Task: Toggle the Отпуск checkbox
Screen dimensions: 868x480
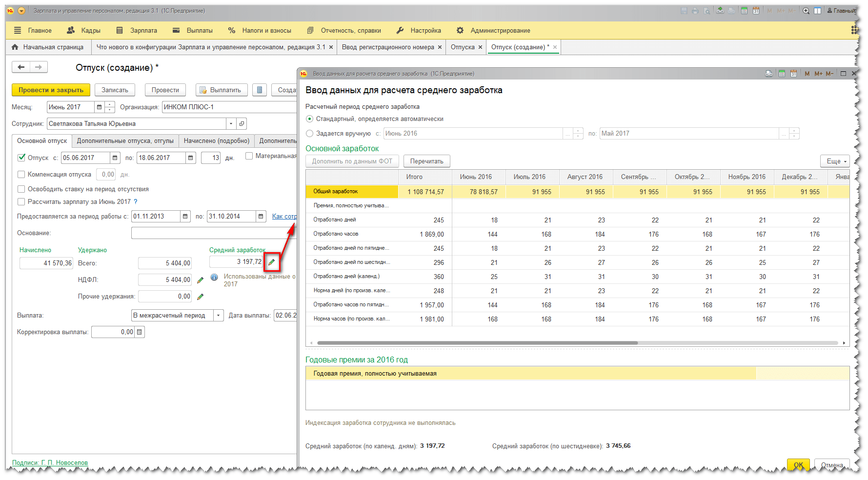Action: [x=21, y=158]
